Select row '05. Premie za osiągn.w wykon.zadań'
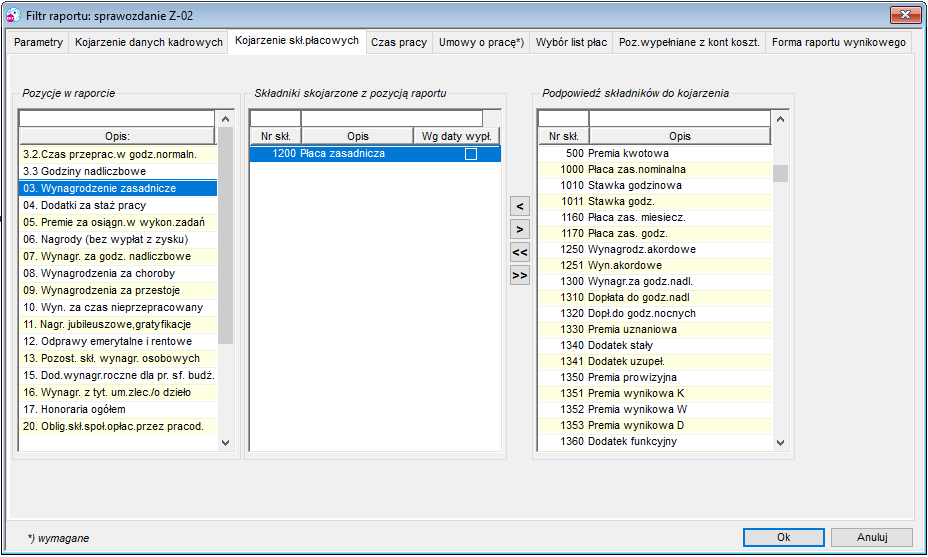Viewport: 928px width, 557px height. [x=118, y=223]
